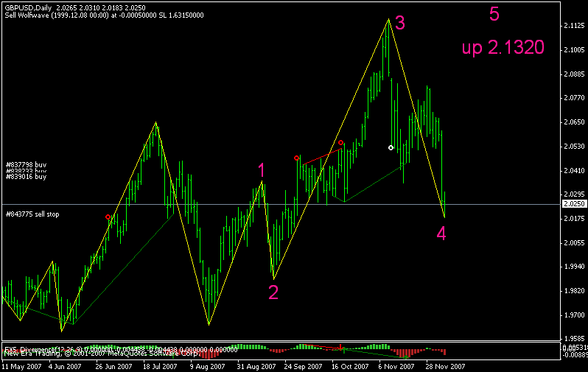Screen dimensions: 588x372
Task: Click the 26 Jun 2007 date label
Action: tap(113, 366)
